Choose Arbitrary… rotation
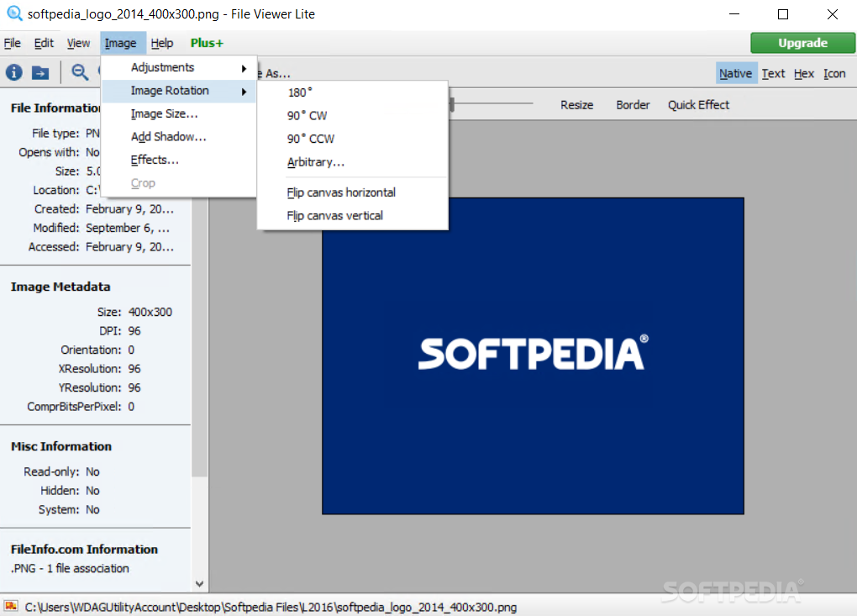The image size is (857, 616). click(x=353, y=162)
